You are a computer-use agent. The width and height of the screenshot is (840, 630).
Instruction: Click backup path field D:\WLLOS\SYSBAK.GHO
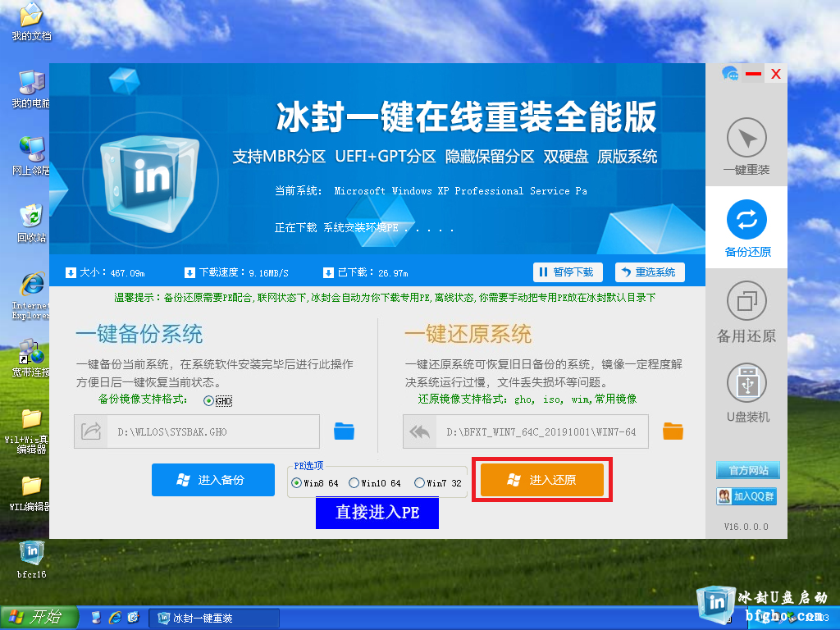197,431
